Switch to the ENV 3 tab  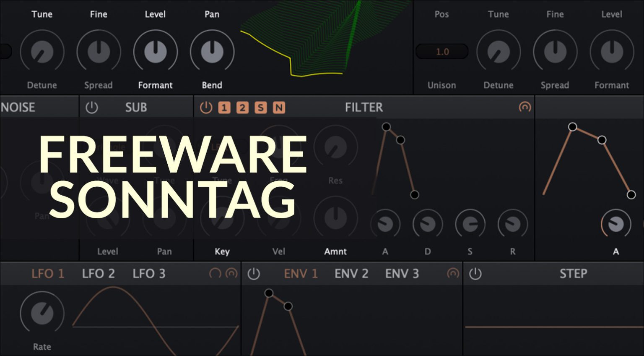click(x=402, y=273)
